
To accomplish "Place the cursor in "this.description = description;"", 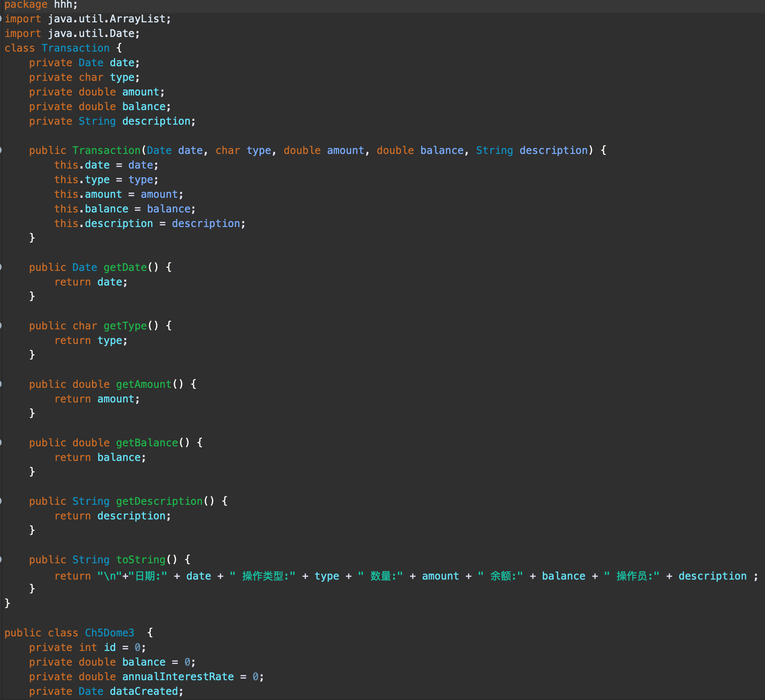I will point(150,224).
